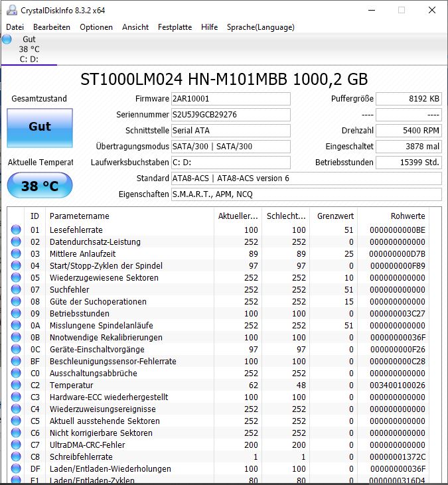Image resolution: width=448 pixels, height=485 pixels.
Task: Click status orb for Start/Stopp-Zyklen der Spindel
Action: (x=16, y=265)
